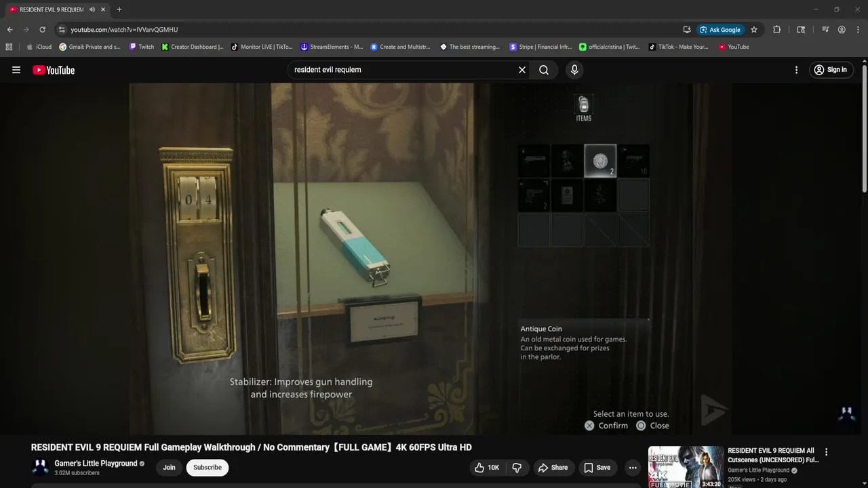Go to the YouTube home logo
Image resolution: width=868 pixels, height=488 pixels.
pyautogui.click(x=54, y=70)
